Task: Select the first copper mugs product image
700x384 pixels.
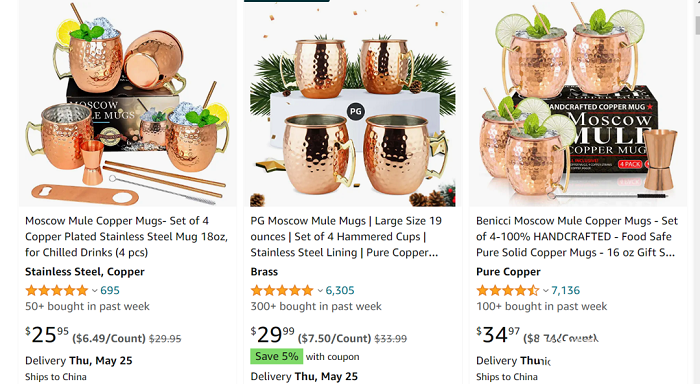Action: pos(128,104)
